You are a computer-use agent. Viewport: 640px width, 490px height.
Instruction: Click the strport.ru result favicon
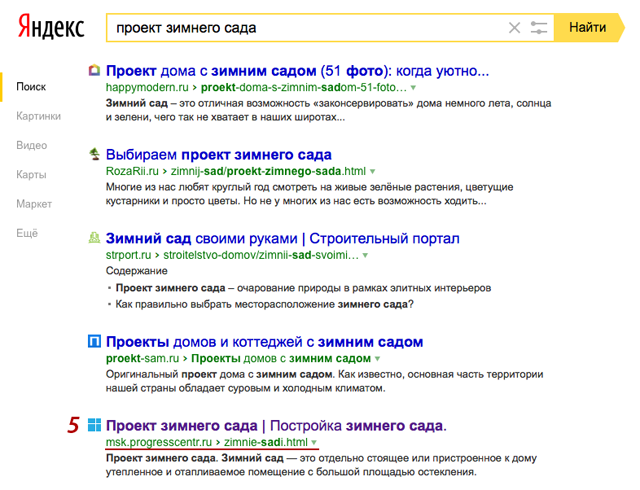[94, 238]
